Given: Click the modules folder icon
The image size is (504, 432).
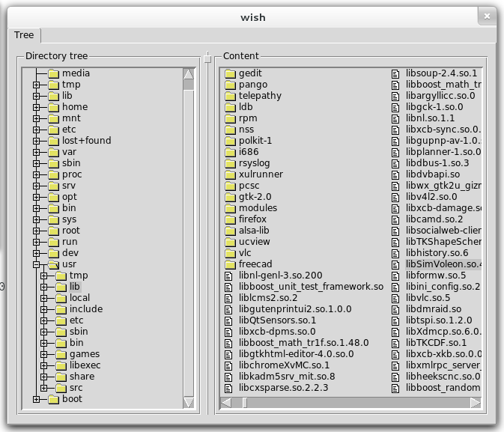Looking at the screenshot, I should pos(230,208).
